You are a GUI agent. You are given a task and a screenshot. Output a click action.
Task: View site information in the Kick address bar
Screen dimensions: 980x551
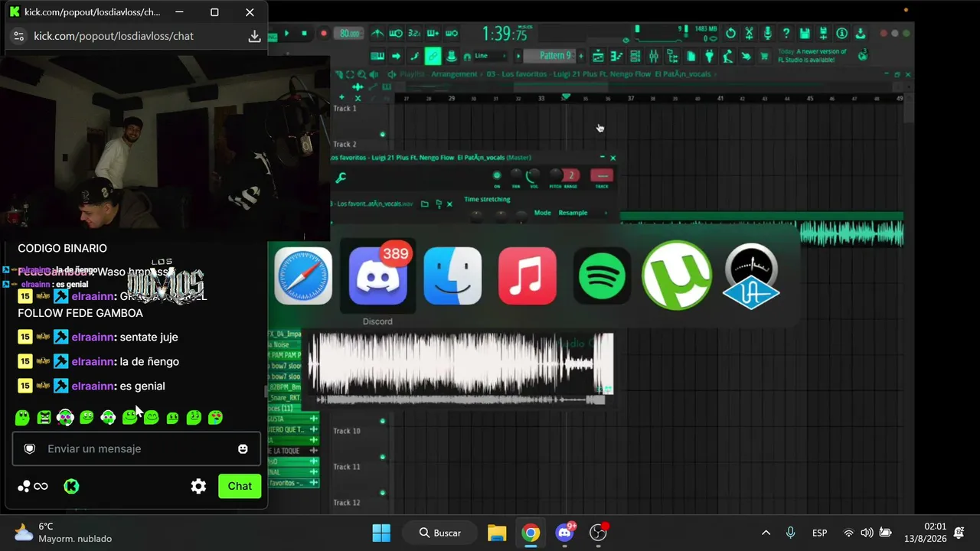coord(19,36)
